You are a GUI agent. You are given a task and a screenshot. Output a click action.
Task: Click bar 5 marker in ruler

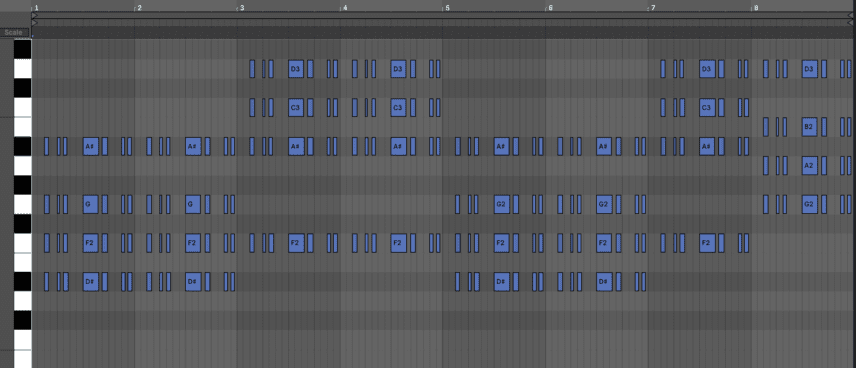click(x=447, y=8)
